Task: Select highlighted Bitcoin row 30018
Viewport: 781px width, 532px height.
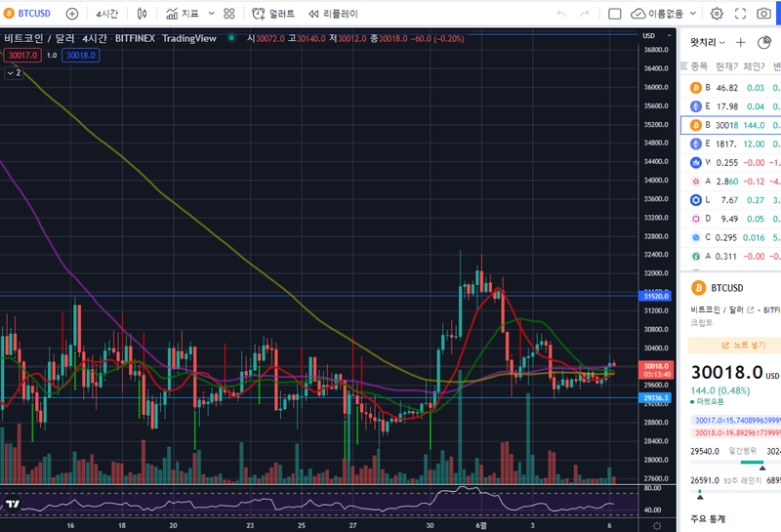Action: tap(730, 125)
